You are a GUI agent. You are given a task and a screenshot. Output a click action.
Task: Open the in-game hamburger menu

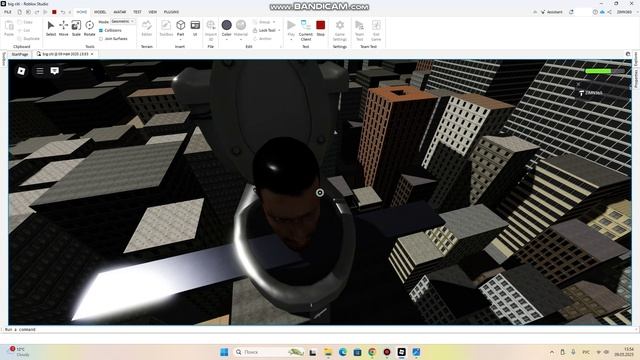pos(40,71)
